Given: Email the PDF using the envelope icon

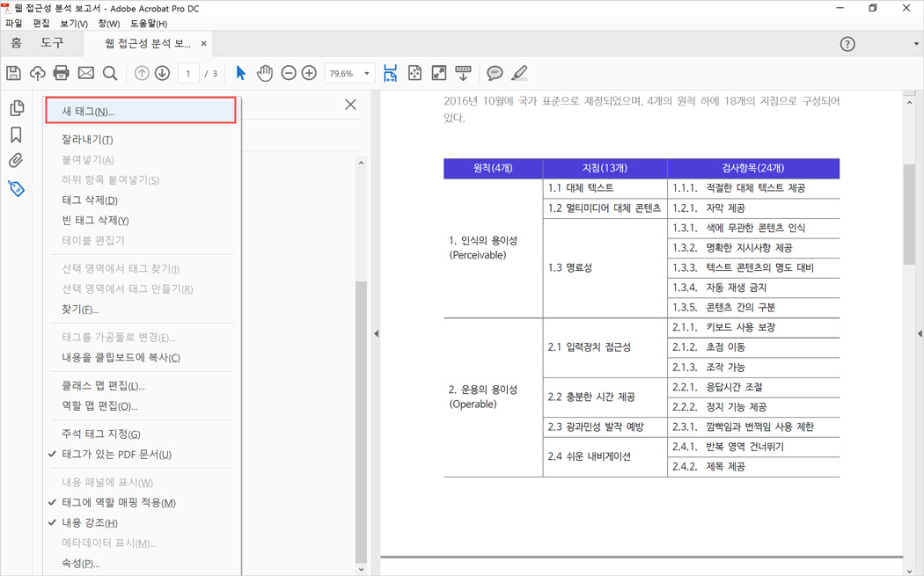Looking at the screenshot, I should [84, 73].
